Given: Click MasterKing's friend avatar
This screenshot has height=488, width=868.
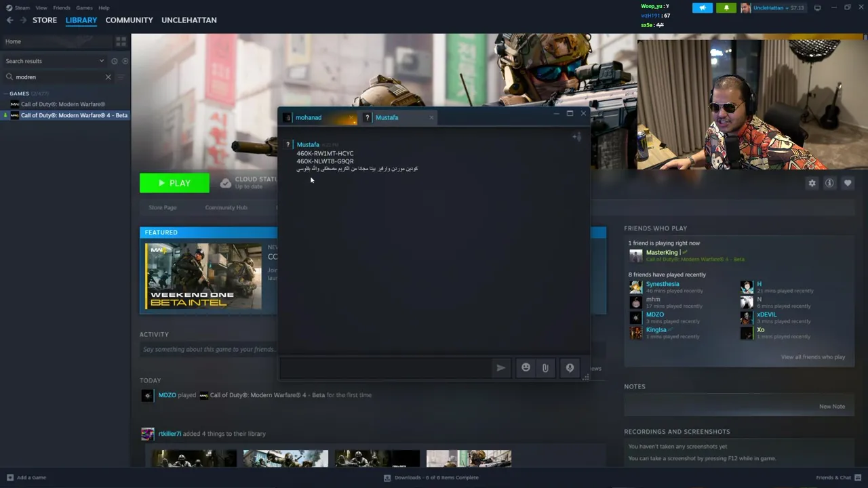Looking at the screenshot, I should (635, 256).
